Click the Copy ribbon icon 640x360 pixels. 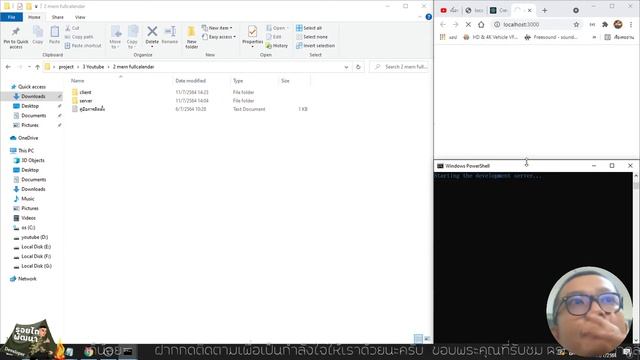pyautogui.click(x=38, y=32)
